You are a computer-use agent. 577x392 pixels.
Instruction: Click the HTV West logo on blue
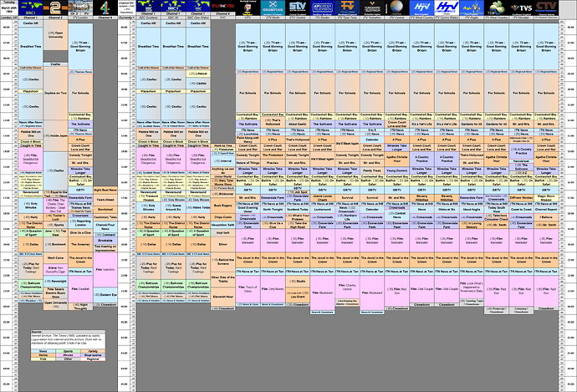[421, 8]
